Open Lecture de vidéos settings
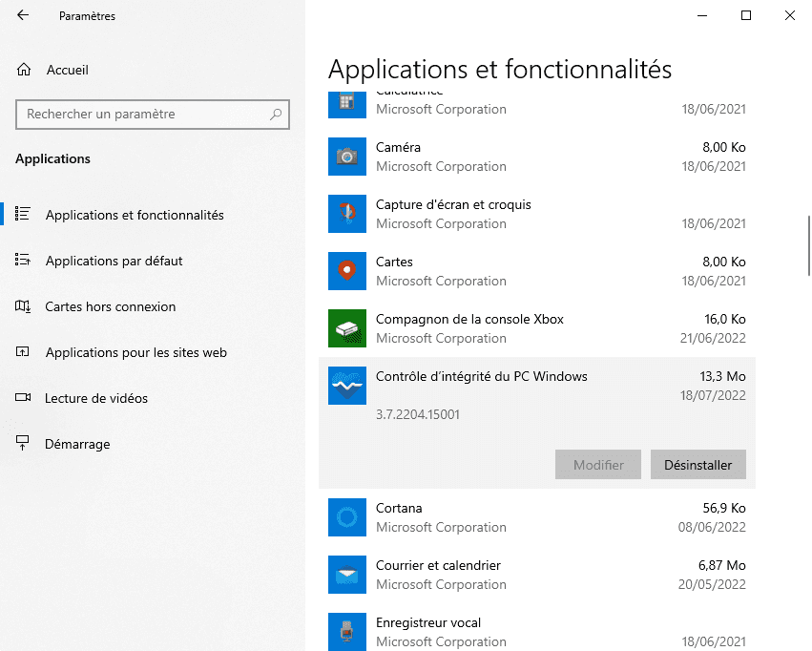This screenshot has height=651, width=812. point(96,398)
